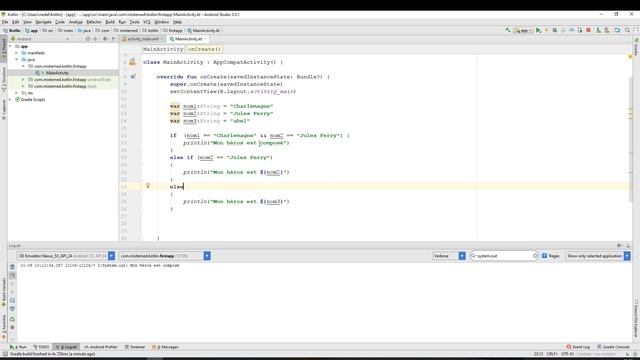Click the Run bottom tool button

[x=18, y=347]
